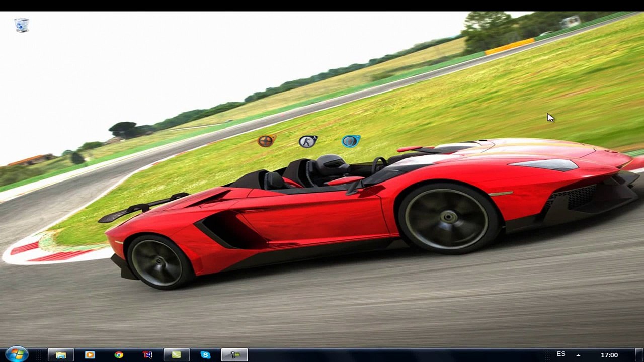Open the 17:00 clock panel
The width and height of the screenshot is (644, 362).
point(609,355)
